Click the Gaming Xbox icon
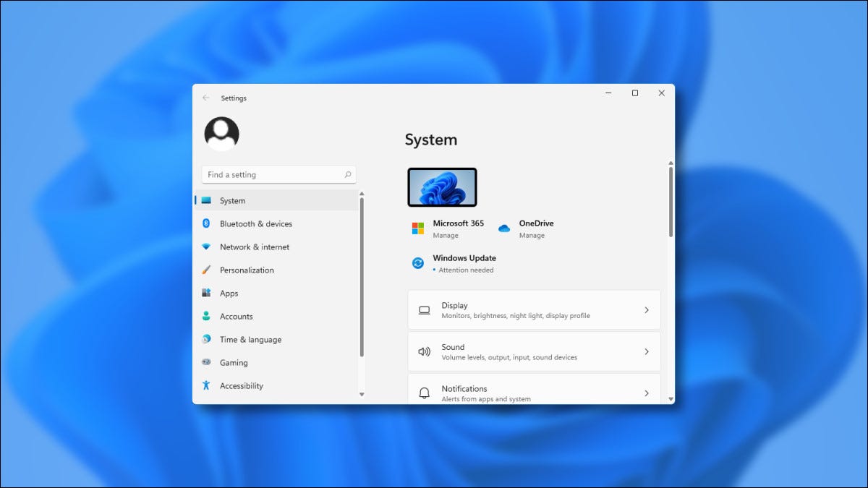This screenshot has width=868, height=488. click(x=208, y=362)
